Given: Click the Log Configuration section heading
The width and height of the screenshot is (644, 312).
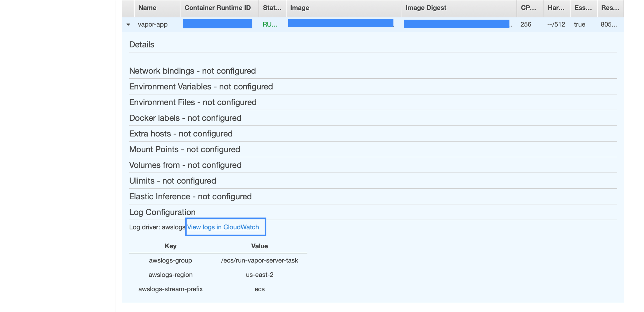Looking at the screenshot, I should [162, 212].
